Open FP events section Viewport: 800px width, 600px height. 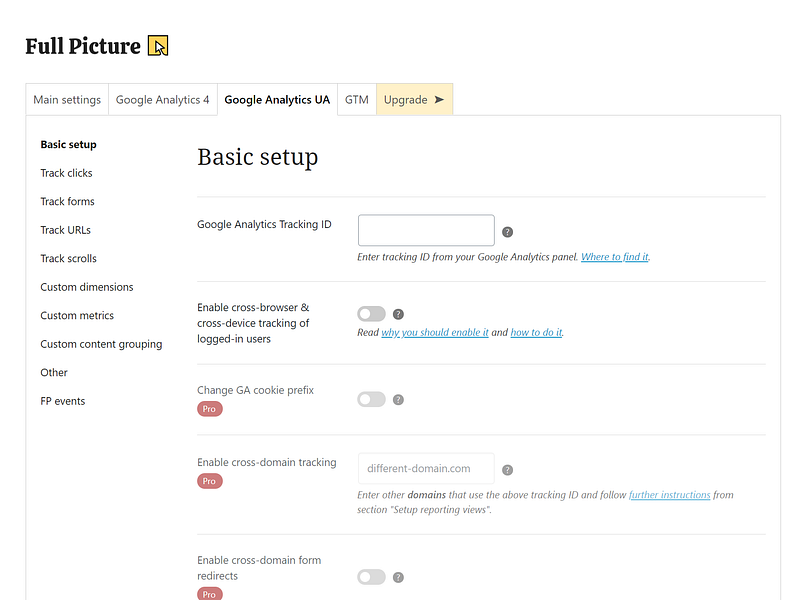[x=63, y=402]
